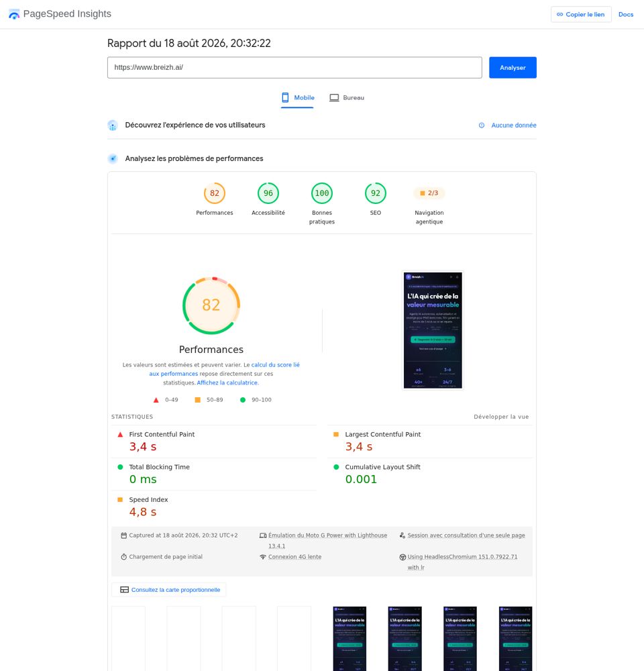Select the SEO score 92 gauge
This screenshot has width=644, height=671.
pyautogui.click(x=375, y=193)
